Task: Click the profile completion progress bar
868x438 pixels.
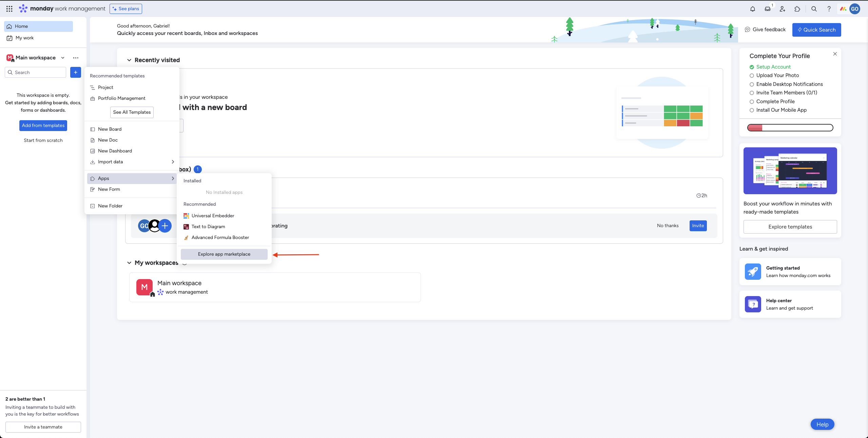Action: (790, 128)
